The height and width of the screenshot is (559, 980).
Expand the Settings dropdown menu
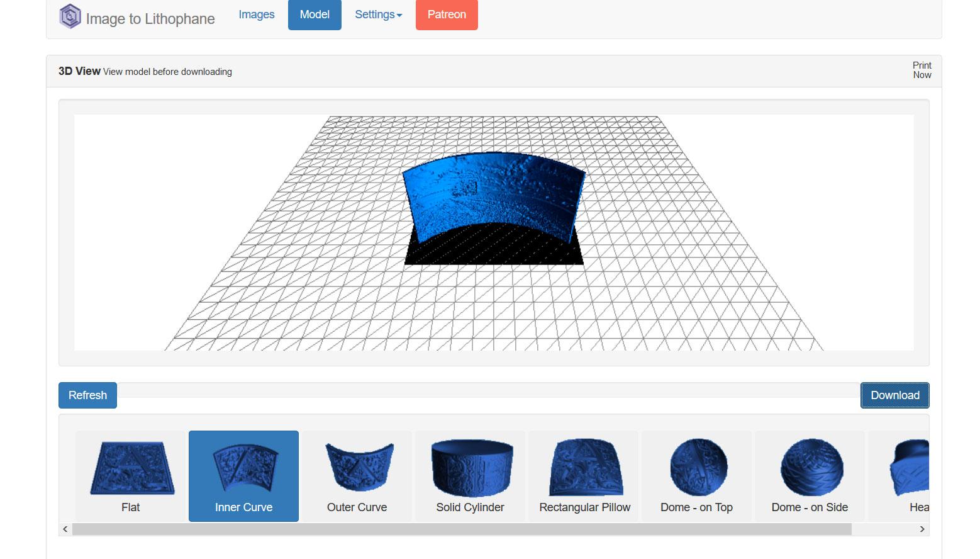click(378, 14)
